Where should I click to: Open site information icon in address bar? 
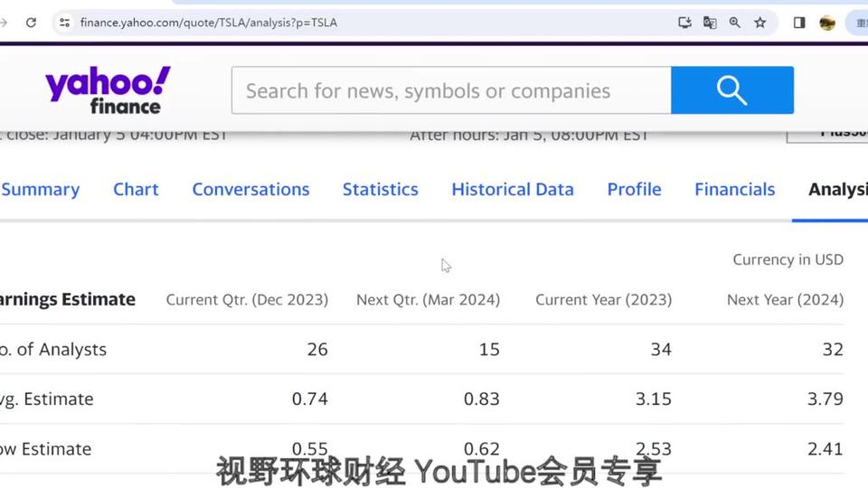click(65, 23)
